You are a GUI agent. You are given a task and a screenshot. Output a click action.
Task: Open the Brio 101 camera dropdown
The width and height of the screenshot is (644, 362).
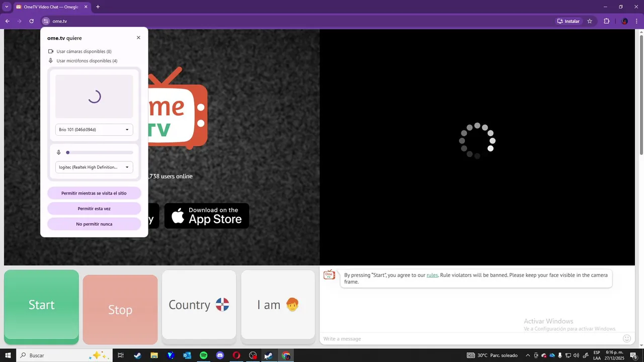point(94,130)
